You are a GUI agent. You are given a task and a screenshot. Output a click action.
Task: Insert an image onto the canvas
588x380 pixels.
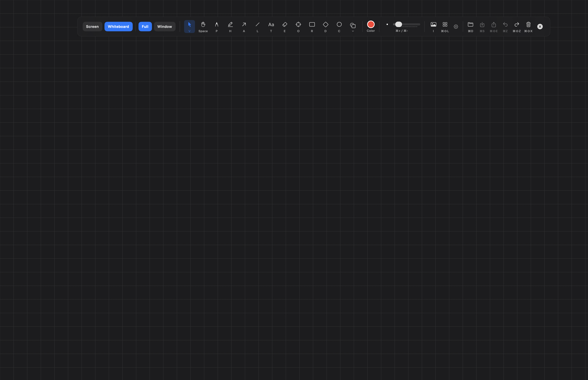[x=433, y=25]
